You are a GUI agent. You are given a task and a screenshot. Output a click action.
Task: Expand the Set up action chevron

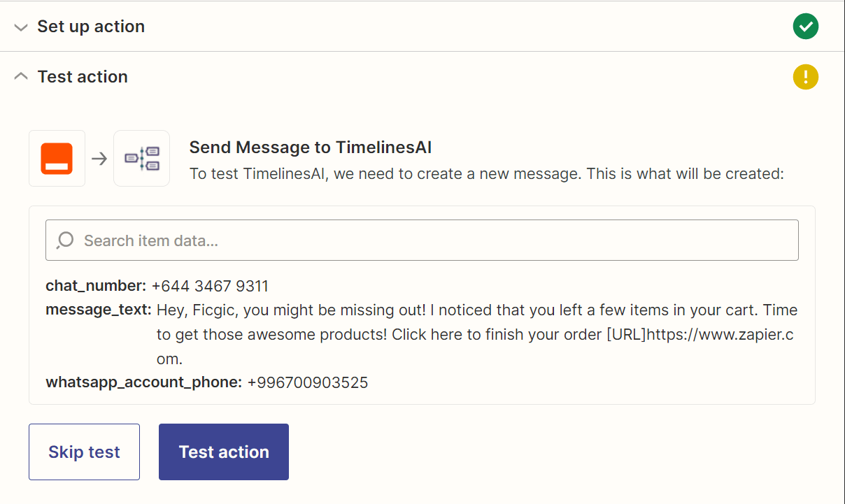(x=22, y=27)
